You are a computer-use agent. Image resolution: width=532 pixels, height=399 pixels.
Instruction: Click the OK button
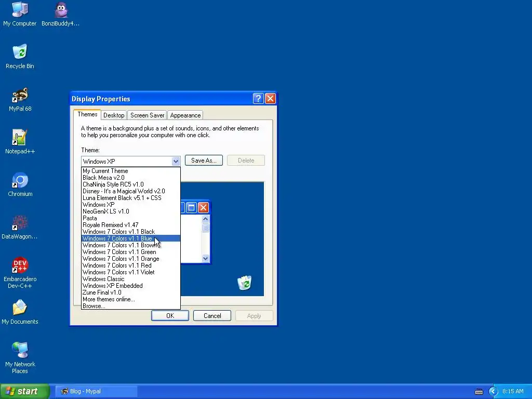(170, 315)
